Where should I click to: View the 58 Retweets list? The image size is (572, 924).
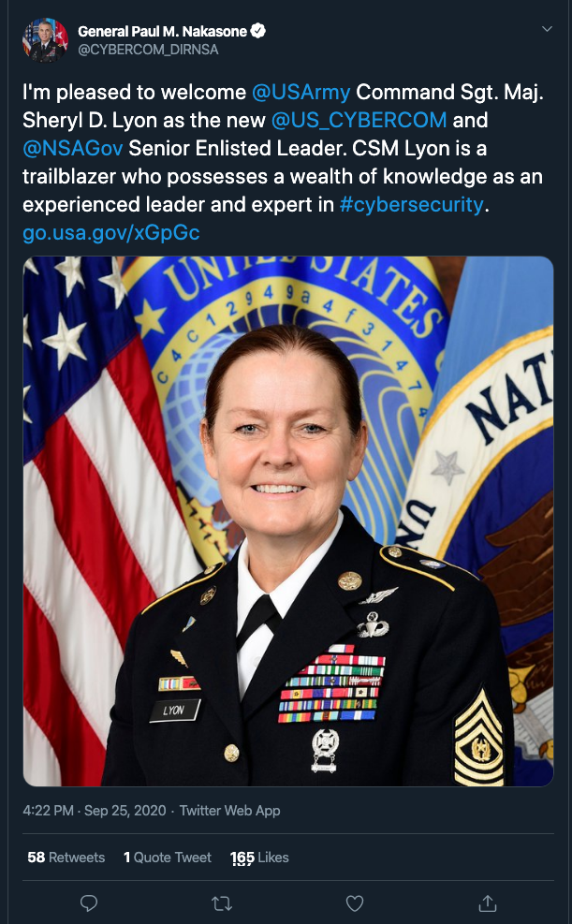66,858
